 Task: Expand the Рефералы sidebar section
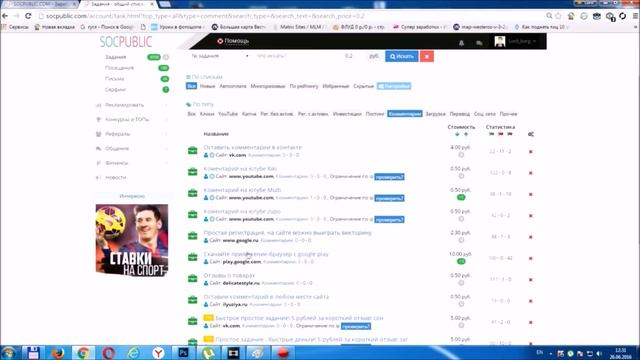point(132,134)
